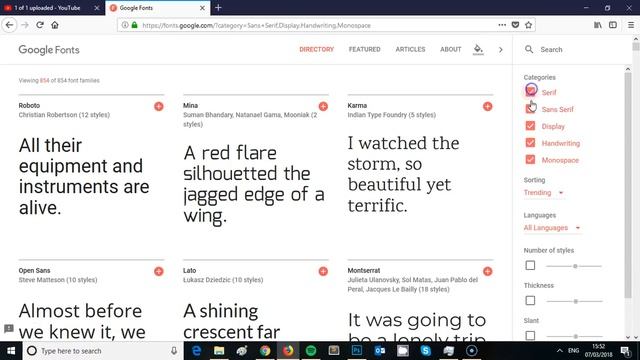Open Spotify from the taskbar

(x=311, y=351)
